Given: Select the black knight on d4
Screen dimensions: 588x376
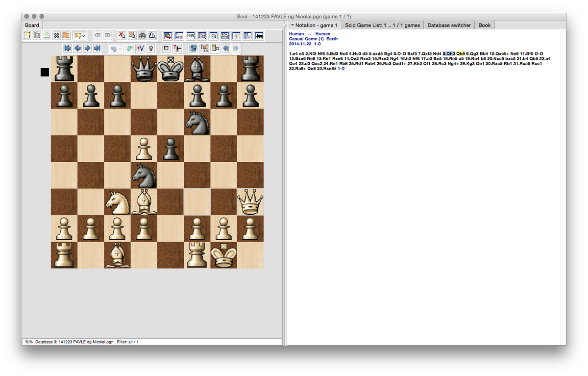Looking at the screenshot, I should tap(144, 175).
